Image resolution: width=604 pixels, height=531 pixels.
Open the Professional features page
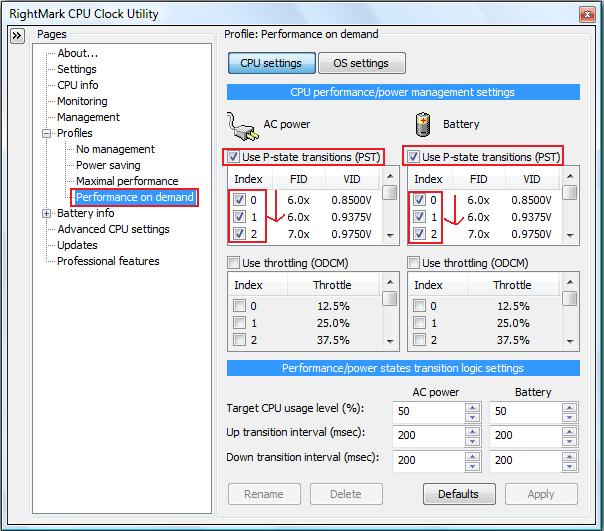pyautogui.click(x=108, y=261)
